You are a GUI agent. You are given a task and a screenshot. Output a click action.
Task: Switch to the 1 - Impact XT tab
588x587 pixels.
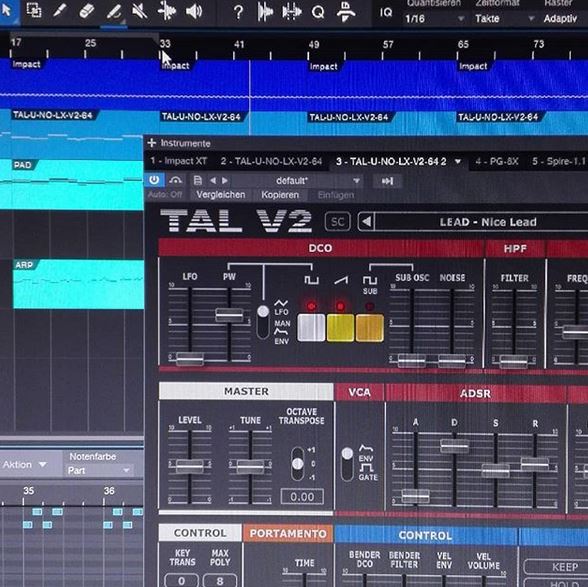click(178, 161)
